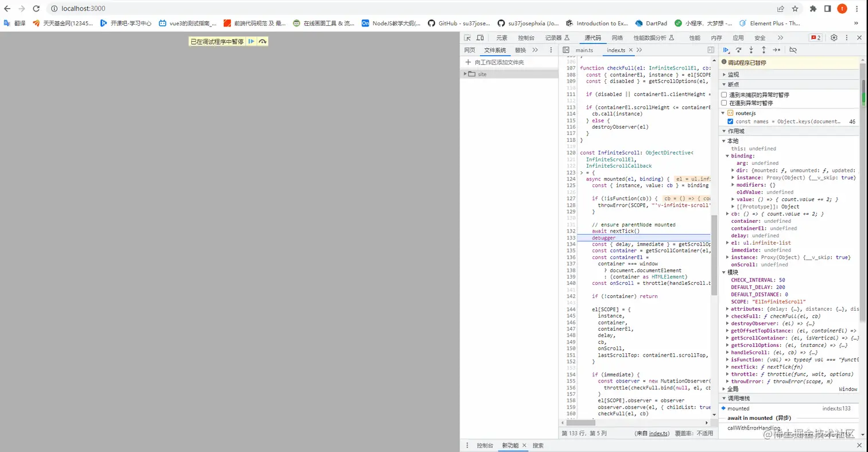Share this page icon in address bar

click(781, 9)
